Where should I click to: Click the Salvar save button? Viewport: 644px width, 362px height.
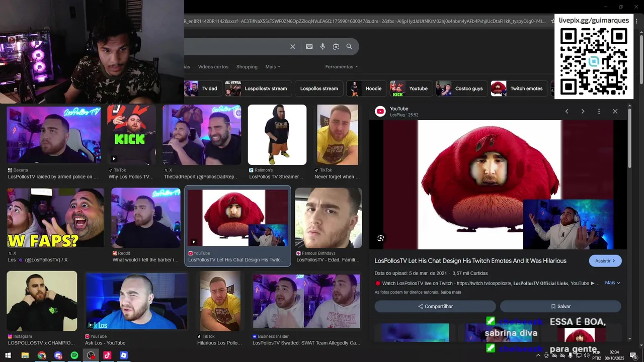click(x=560, y=306)
